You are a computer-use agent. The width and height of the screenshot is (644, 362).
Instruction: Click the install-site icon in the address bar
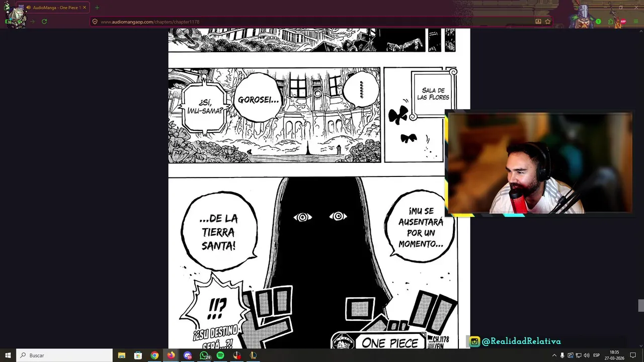pos(538,22)
